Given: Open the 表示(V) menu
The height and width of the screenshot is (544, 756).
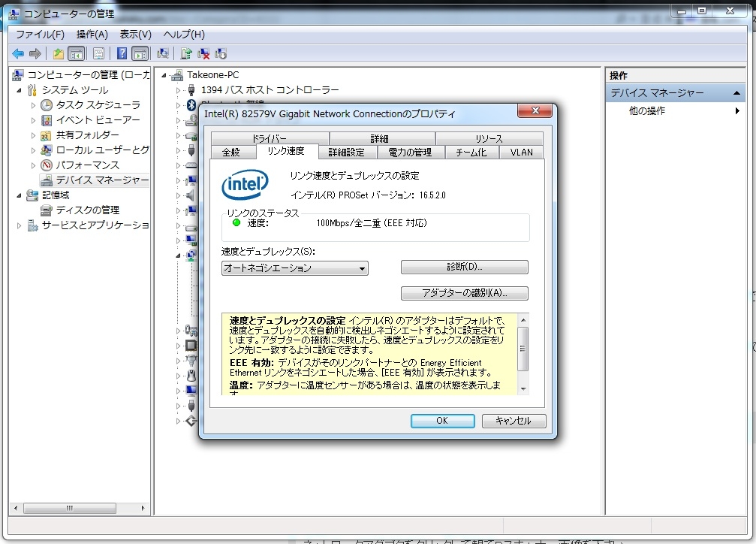Looking at the screenshot, I should (x=135, y=35).
